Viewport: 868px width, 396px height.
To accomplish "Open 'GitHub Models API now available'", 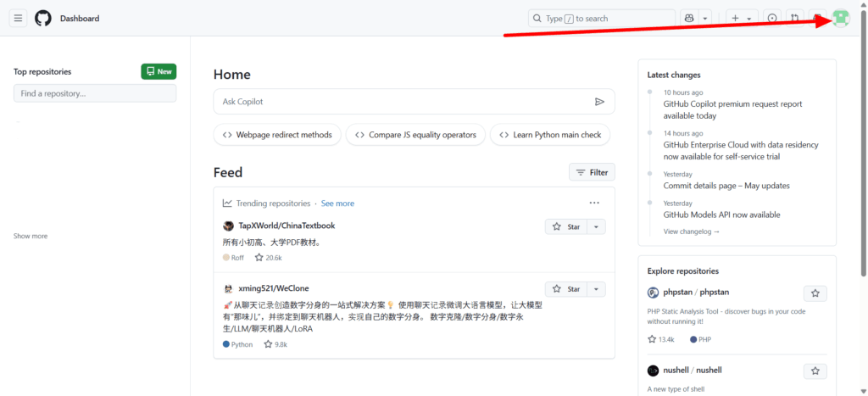I will (x=722, y=215).
